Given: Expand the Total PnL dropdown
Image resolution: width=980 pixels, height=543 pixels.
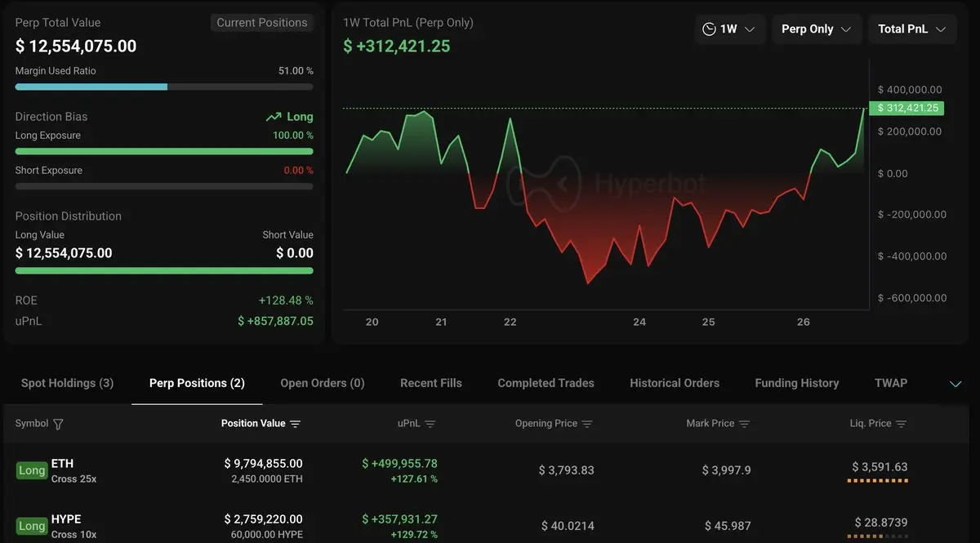Looking at the screenshot, I should coord(911,29).
